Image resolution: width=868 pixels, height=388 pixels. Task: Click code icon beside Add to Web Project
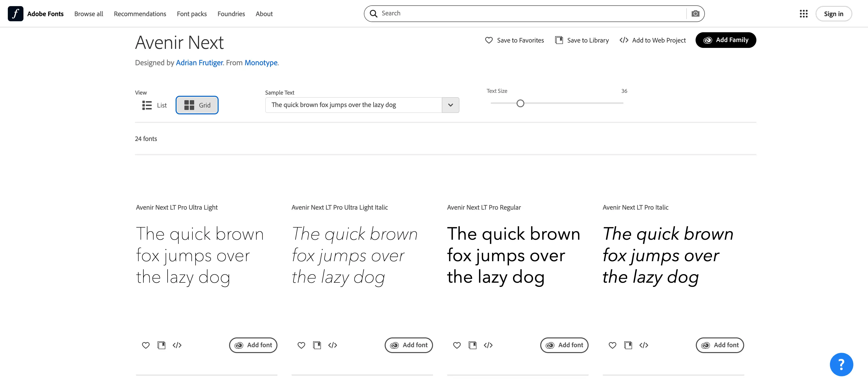coord(624,40)
